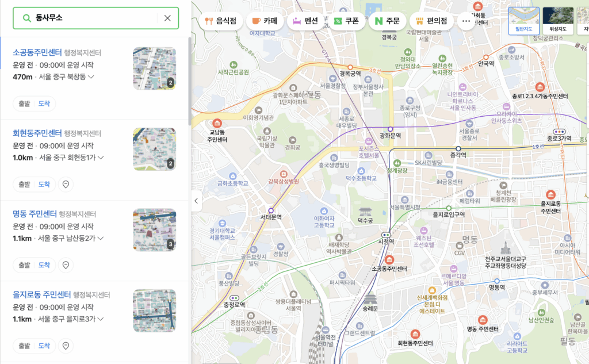Click 종로3가역 subway station marker
Image resolution: width=589 pixels, height=364 pixels.
[559, 132]
